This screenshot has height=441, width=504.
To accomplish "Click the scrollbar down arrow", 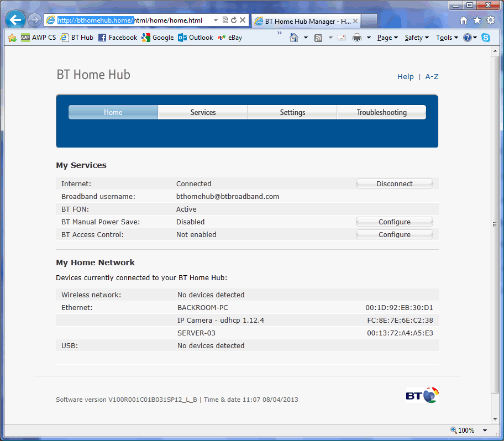I will 495,419.
